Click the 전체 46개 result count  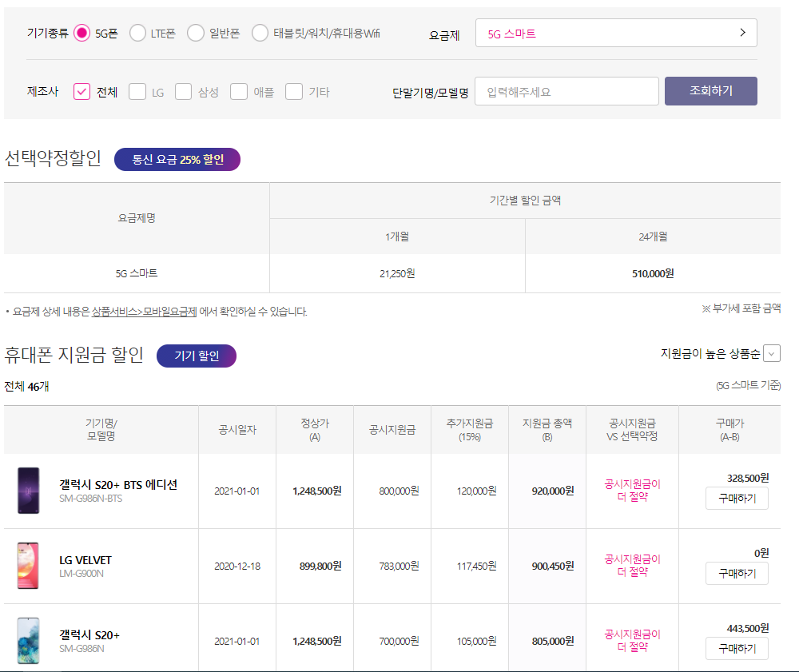[26, 387]
